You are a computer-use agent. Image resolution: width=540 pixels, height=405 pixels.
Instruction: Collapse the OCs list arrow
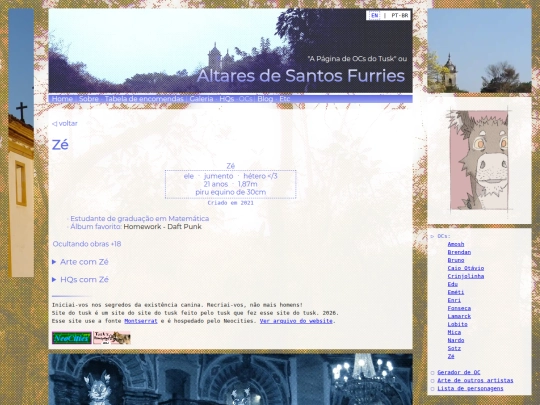point(432,236)
